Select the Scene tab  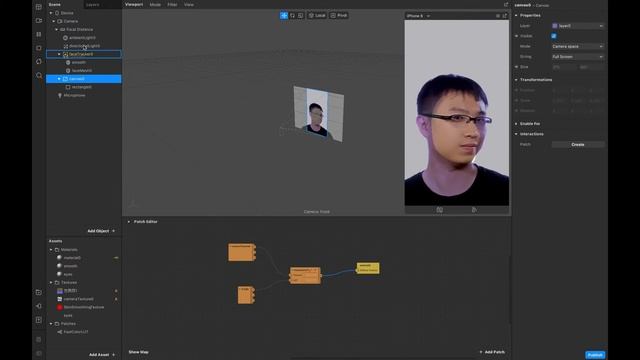[55, 4]
